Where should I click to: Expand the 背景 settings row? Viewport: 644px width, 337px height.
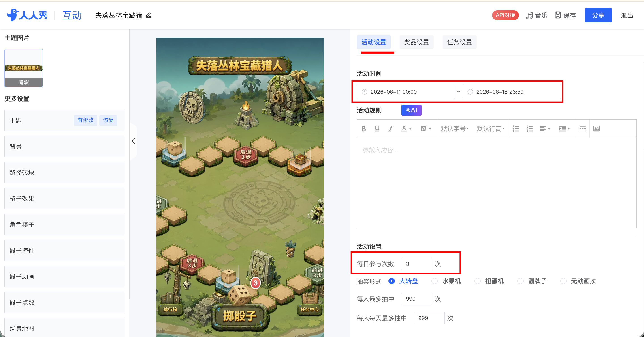tap(64, 147)
